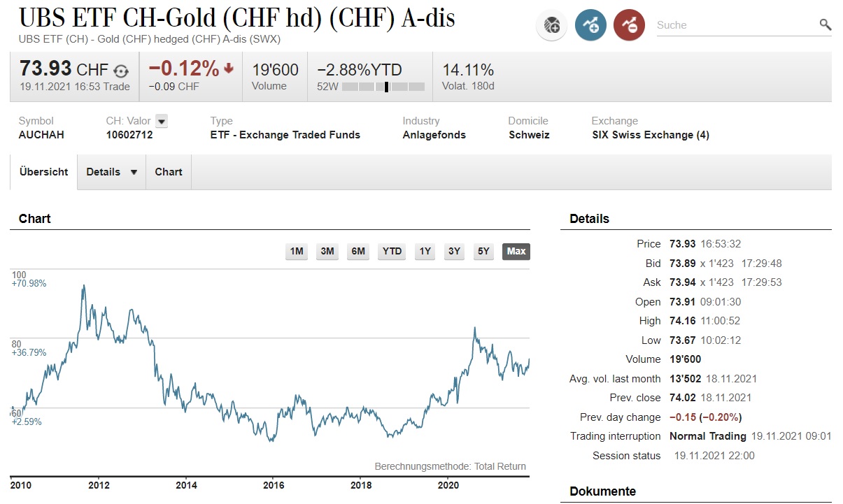Click the red down arrow next to −0.12%
The width and height of the screenshot is (843, 504).
(x=229, y=69)
